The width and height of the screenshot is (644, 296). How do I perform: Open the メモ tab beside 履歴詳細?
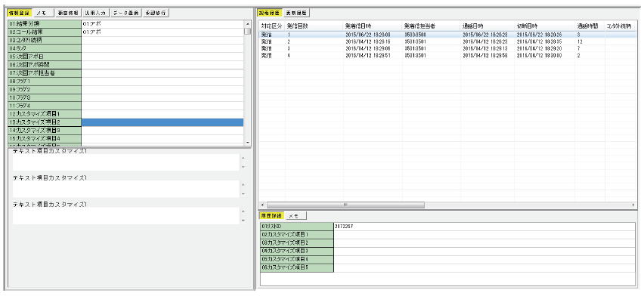coord(296,215)
